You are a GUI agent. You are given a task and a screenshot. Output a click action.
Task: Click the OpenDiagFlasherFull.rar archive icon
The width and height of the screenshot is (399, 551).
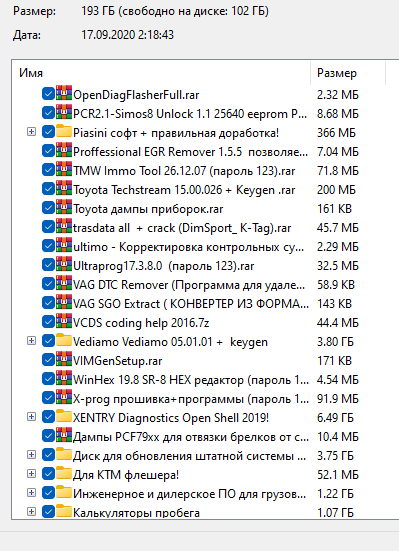tap(64, 93)
